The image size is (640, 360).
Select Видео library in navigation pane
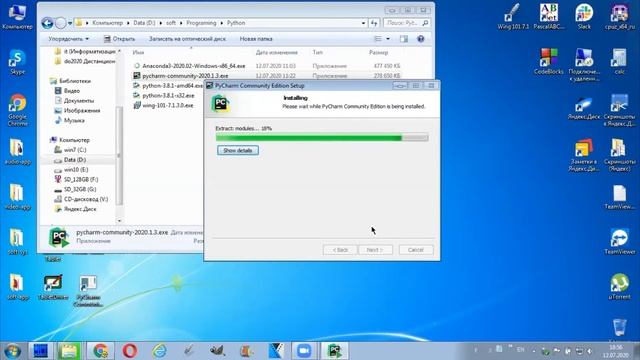coord(71,91)
